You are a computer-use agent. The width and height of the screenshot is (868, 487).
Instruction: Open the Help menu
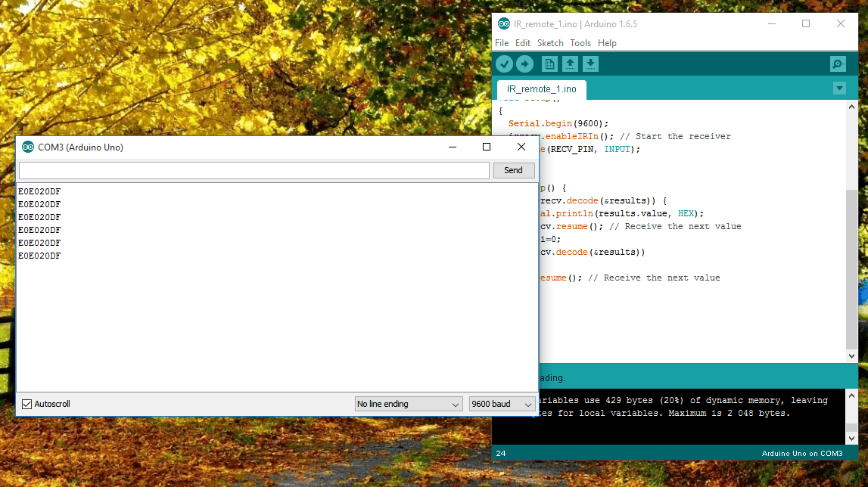tap(607, 43)
